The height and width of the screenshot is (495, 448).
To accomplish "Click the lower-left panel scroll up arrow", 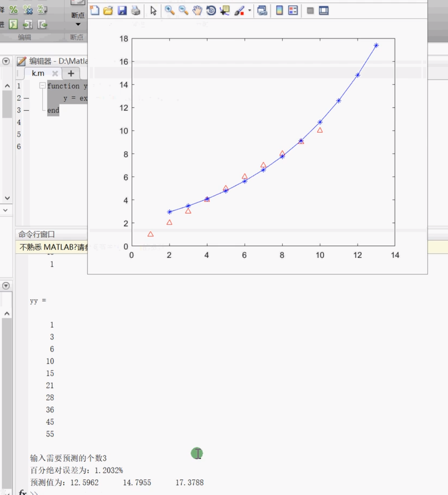I will point(7,313).
